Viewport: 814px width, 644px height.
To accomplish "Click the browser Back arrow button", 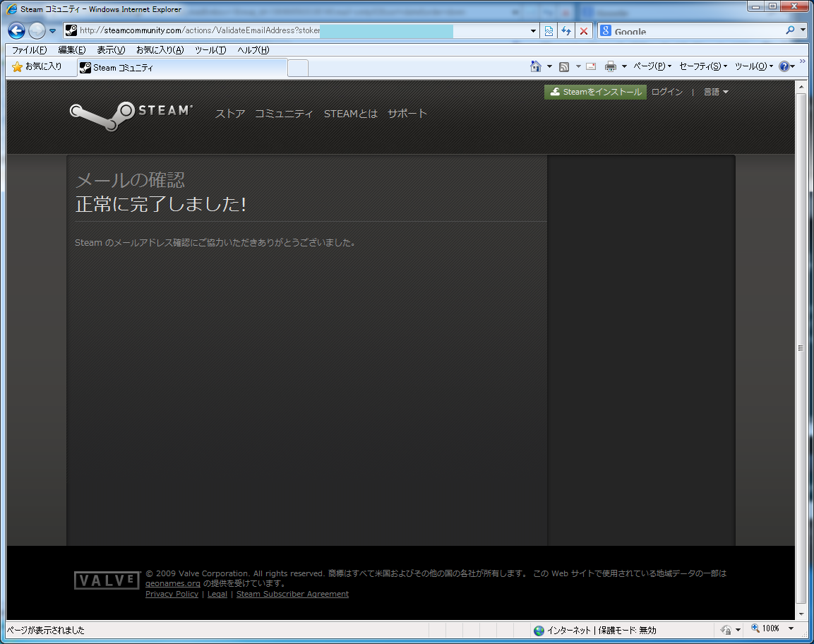I will [17, 30].
